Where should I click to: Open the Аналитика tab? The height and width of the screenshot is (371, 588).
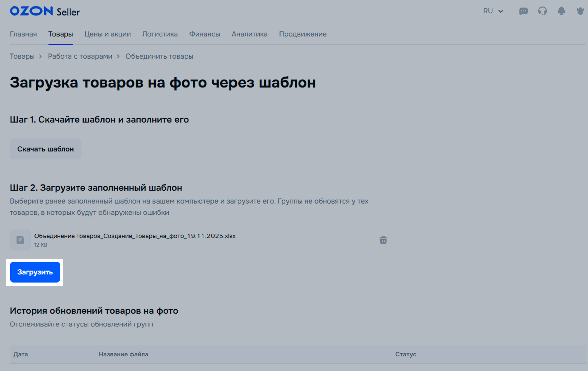[x=249, y=34]
